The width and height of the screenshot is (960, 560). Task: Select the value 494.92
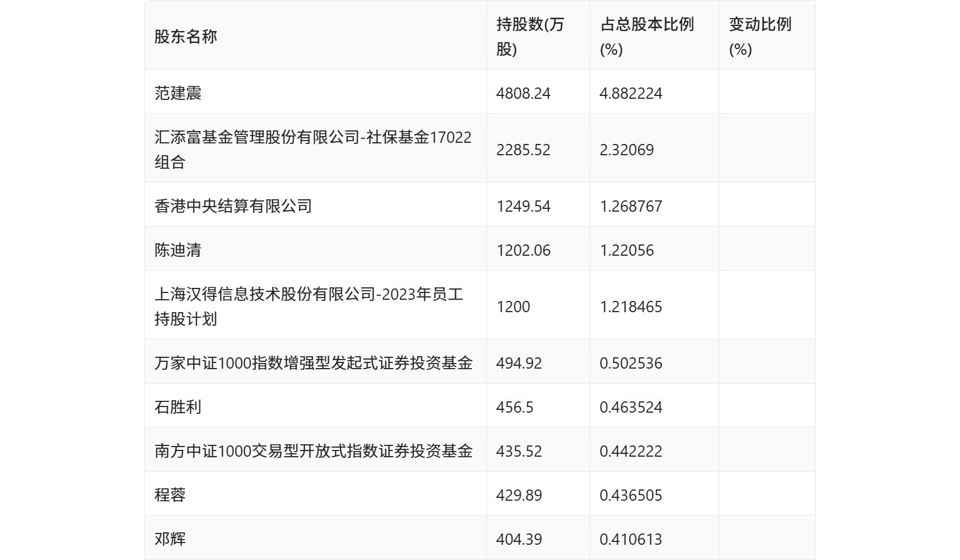tap(519, 363)
